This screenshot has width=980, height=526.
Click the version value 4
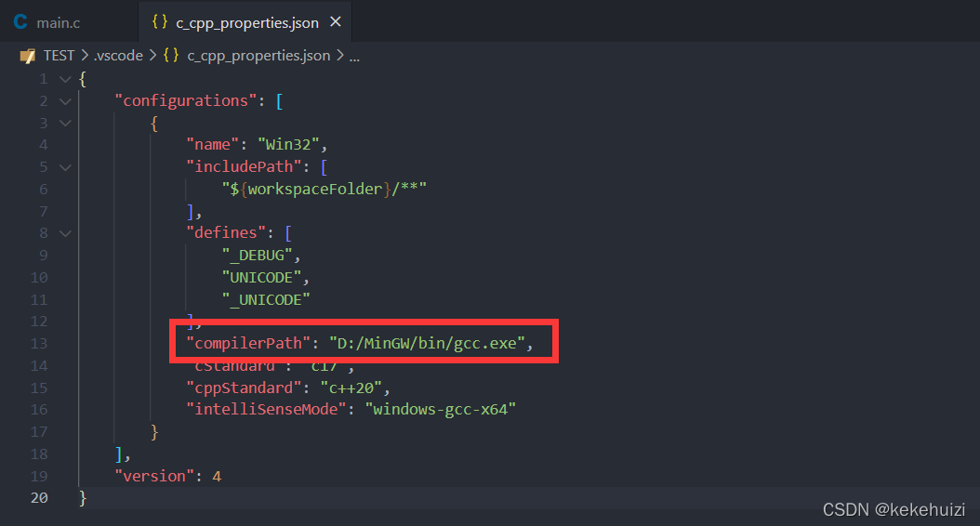[x=217, y=476]
